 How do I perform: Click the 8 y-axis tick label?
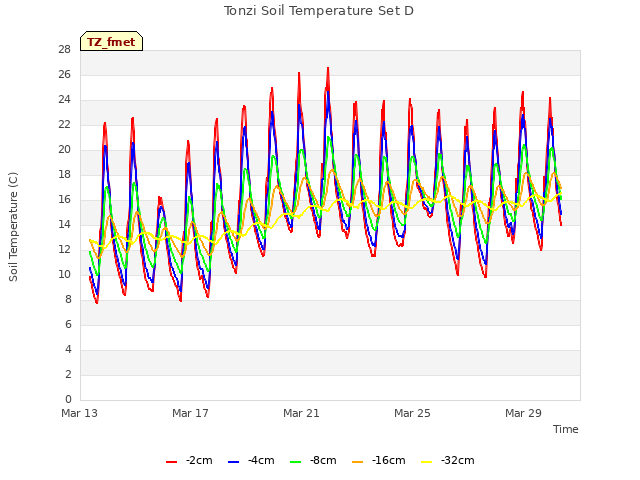coord(68,299)
